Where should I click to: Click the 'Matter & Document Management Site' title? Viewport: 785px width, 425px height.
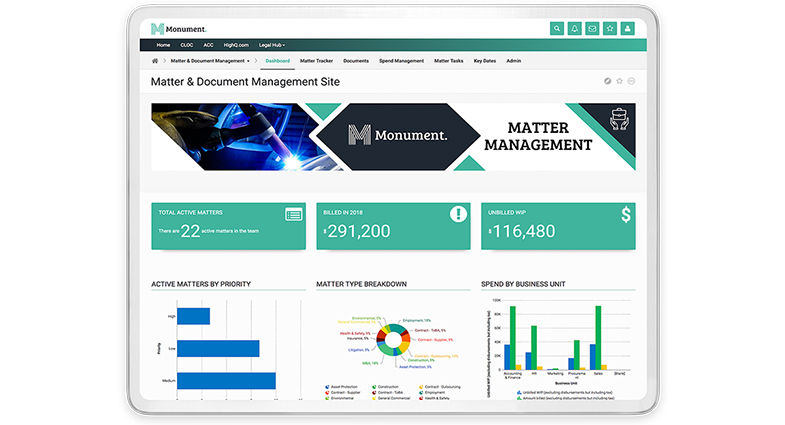[x=245, y=82]
